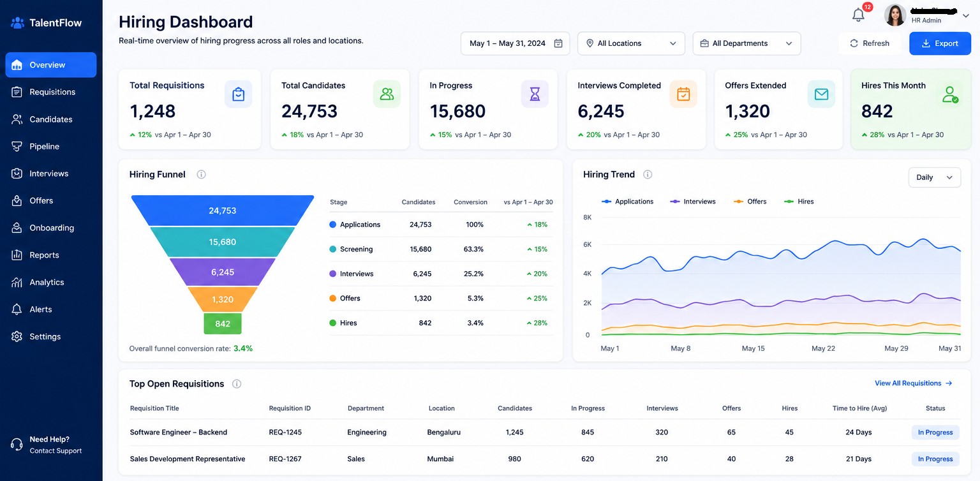Viewport: 980px width, 481px height.
Task: Go to Requisitions in sidebar
Action: pyautogui.click(x=51, y=92)
